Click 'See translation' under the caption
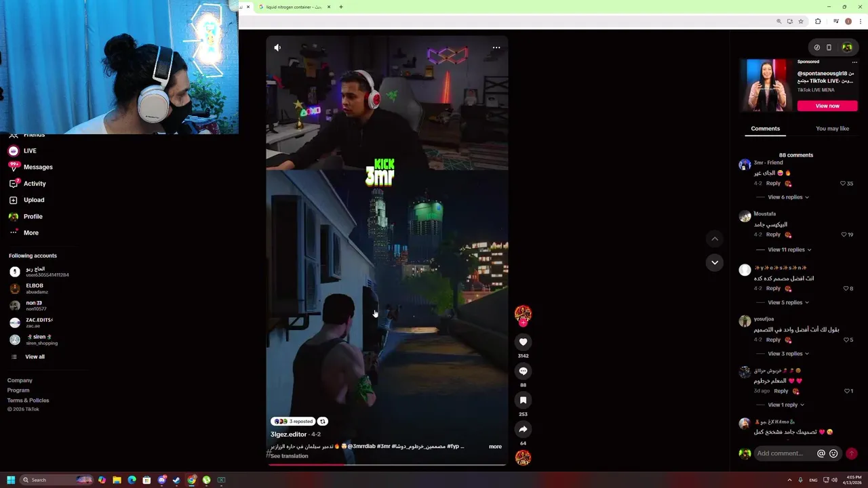 [x=290, y=456]
